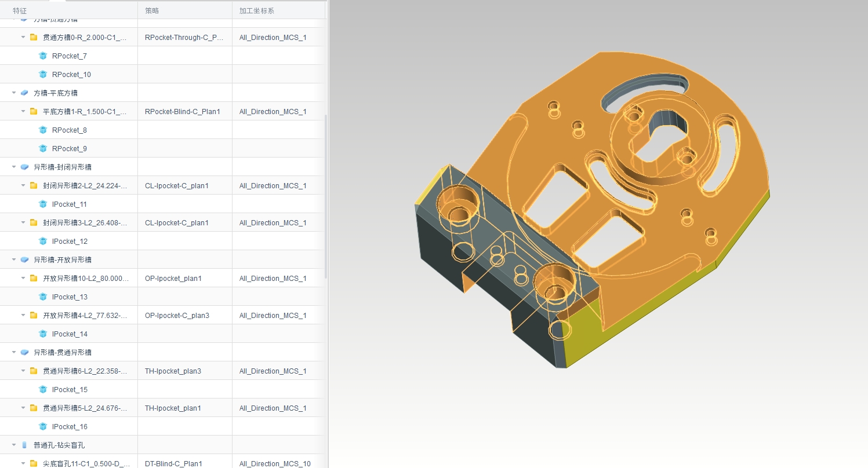This screenshot has height=468, width=868.
Task: Collapse the 异形槽-开放异形槽 category
Action: [x=14, y=259]
